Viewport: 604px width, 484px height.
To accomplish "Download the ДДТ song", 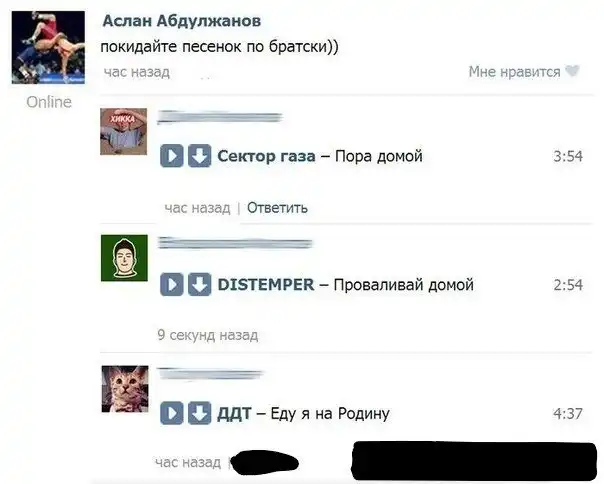I will point(200,413).
